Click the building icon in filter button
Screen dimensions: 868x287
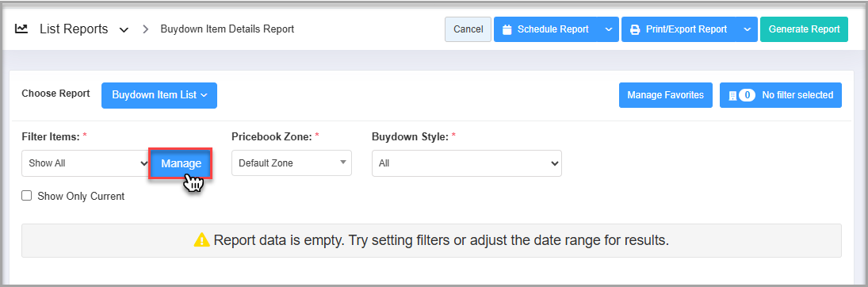point(733,95)
